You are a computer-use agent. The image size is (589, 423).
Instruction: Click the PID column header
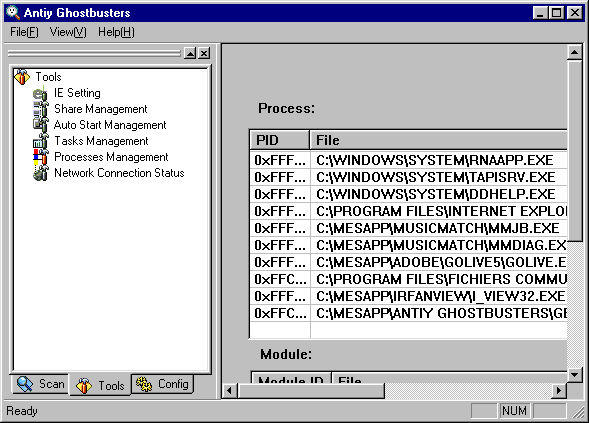coord(279,140)
